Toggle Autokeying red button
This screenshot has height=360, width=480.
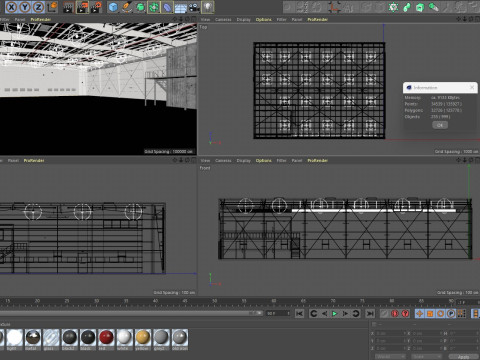pos(395,314)
